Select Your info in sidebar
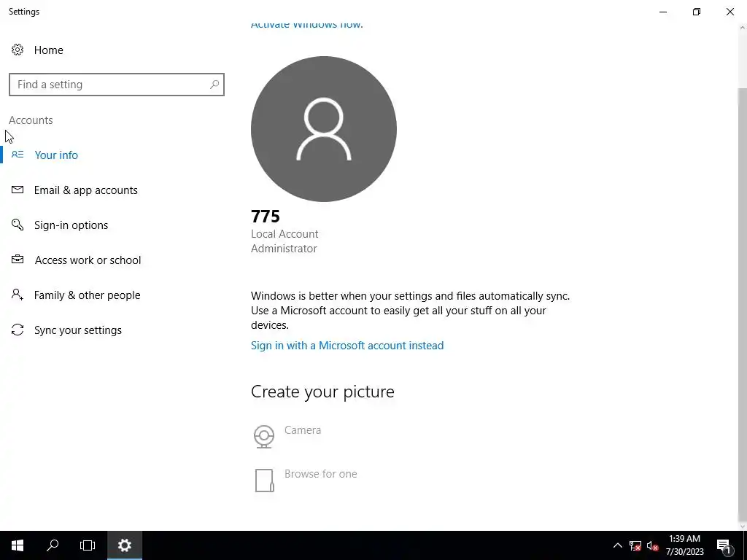747x560 pixels. (x=56, y=155)
